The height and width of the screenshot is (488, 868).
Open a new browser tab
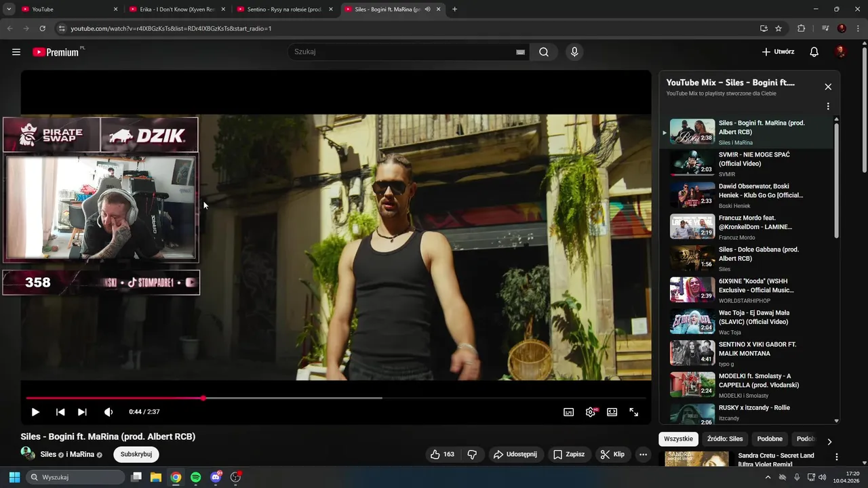tap(454, 9)
